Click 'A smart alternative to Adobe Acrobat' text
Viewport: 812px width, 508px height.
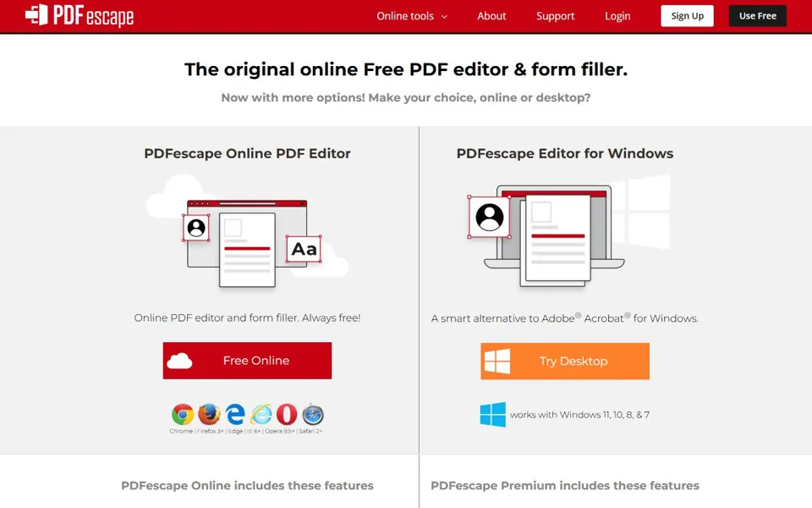(564, 318)
